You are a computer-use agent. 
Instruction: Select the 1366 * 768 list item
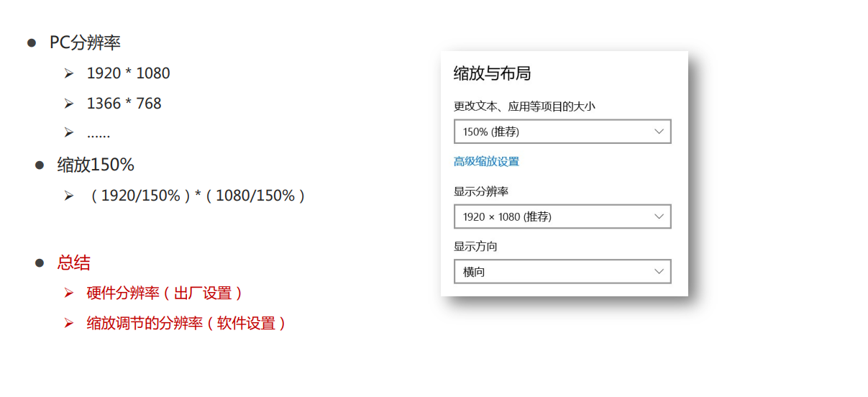(x=124, y=104)
